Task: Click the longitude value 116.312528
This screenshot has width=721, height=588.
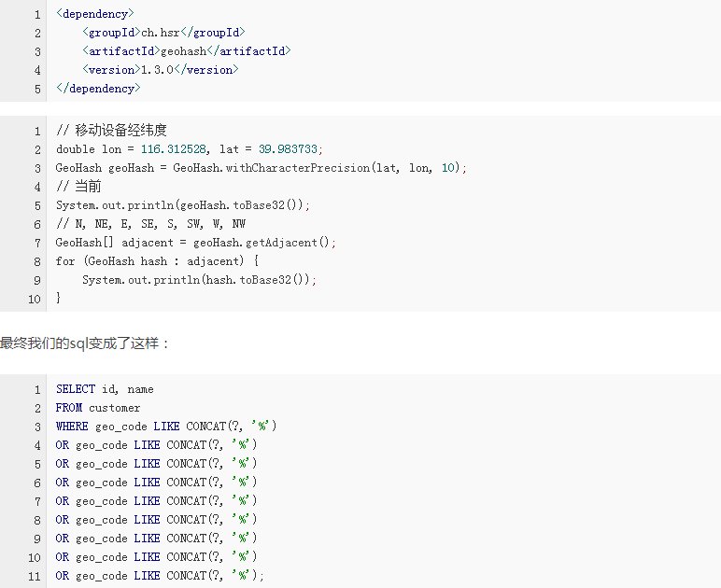Action: pyautogui.click(x=174, y=149)
